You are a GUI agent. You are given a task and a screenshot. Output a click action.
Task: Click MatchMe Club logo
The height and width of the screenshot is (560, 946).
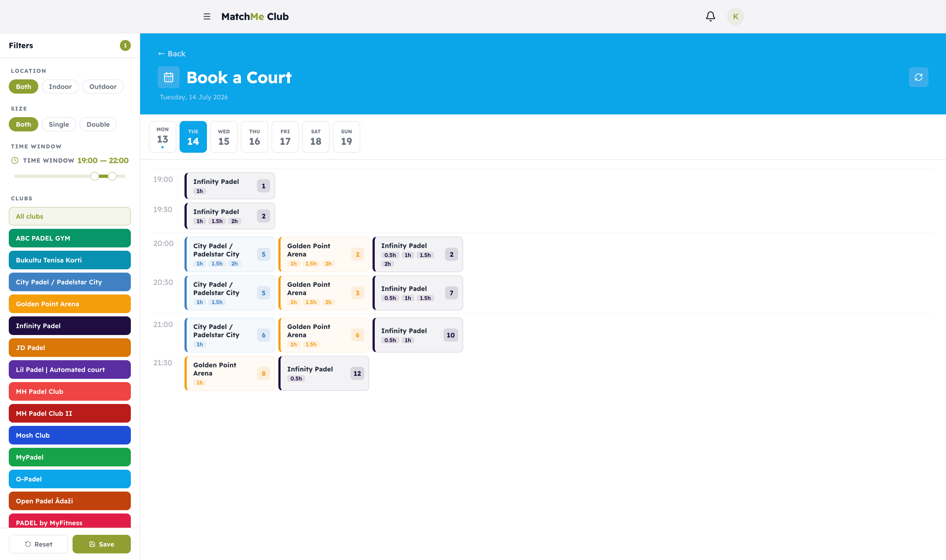click(255, 17)
